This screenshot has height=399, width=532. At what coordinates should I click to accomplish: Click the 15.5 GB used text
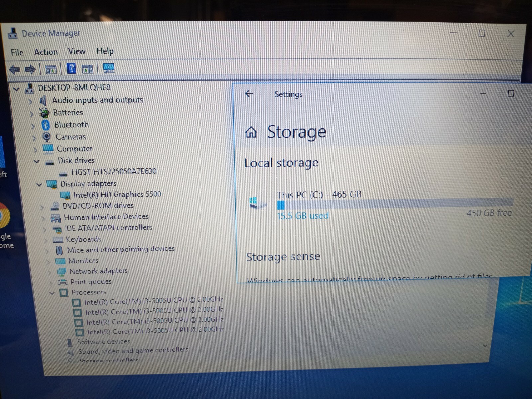pos(303,216)
